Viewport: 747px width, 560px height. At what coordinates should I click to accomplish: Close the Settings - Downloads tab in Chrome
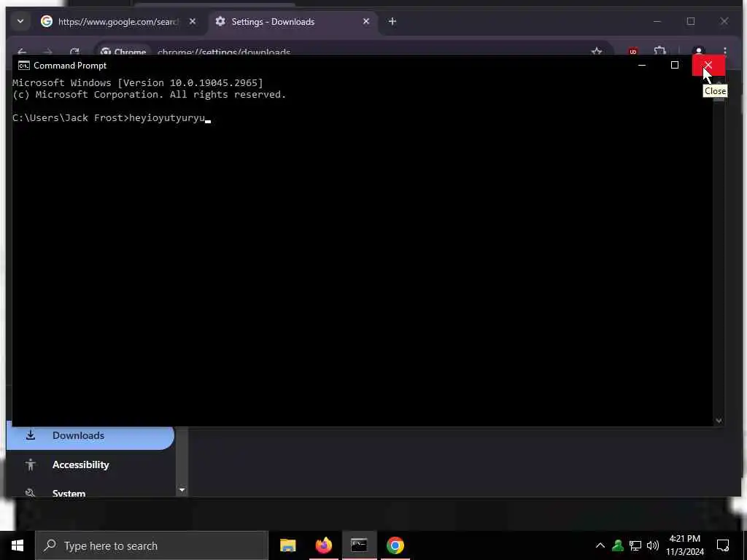click(x=366, y=21)
